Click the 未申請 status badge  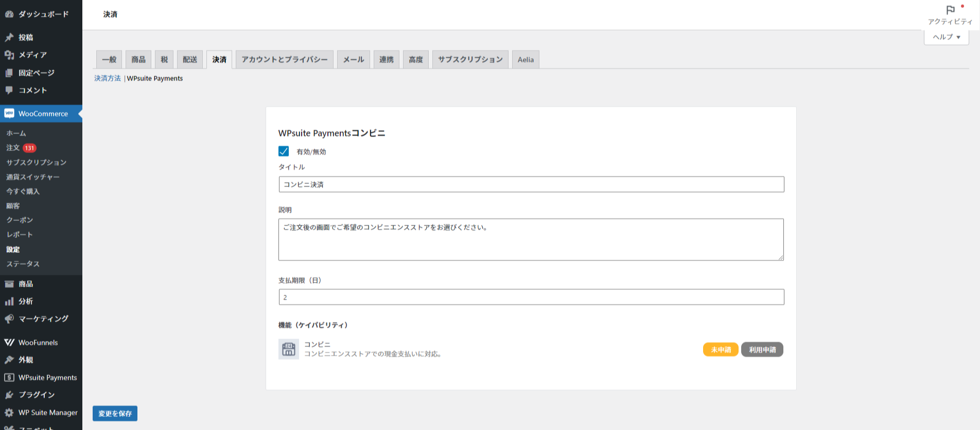pos(721,350)
